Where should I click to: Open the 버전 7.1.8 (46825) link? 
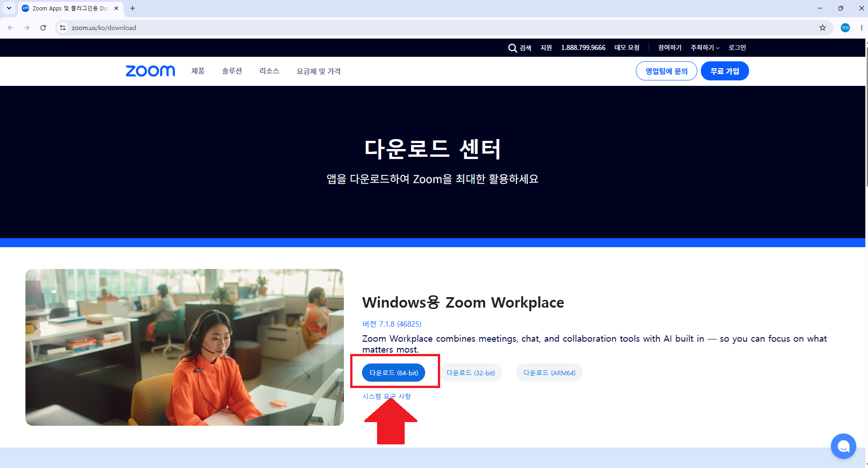point(392,324)
